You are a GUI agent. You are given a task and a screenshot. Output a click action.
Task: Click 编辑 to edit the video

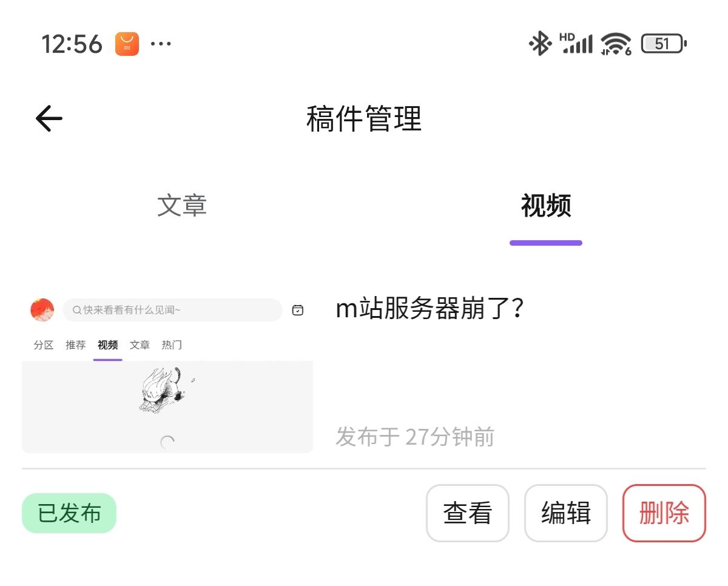tap(566, 513)
